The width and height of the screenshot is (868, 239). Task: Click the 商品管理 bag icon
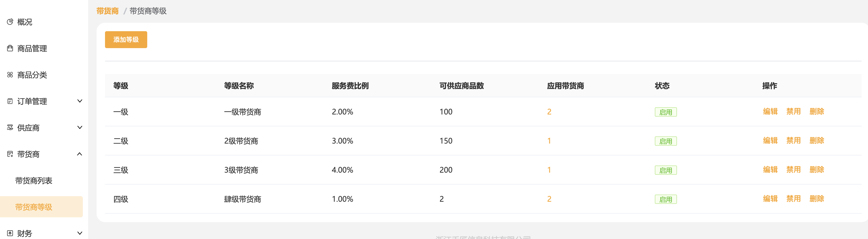10,48
